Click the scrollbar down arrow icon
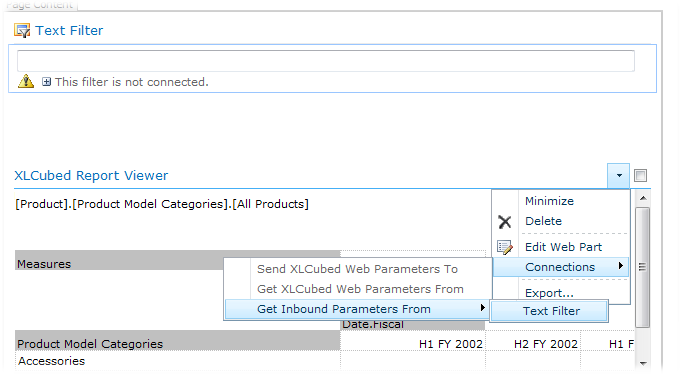 tap(643, 363)
